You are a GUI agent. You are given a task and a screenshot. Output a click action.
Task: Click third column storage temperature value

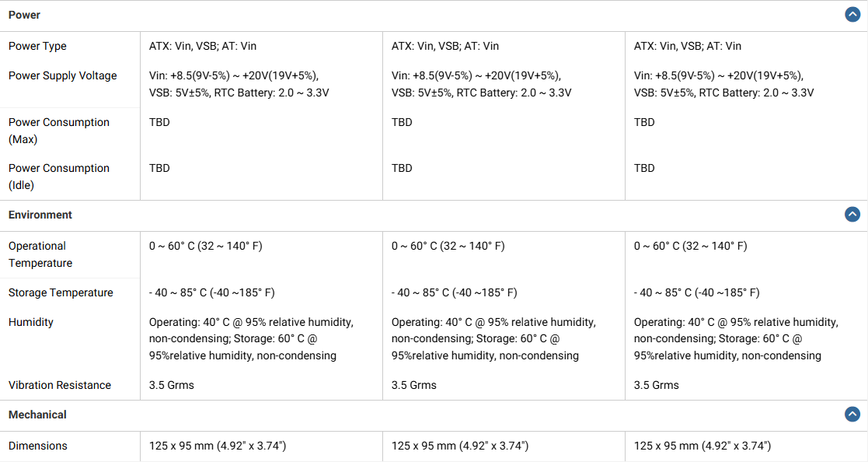[696, 293]
